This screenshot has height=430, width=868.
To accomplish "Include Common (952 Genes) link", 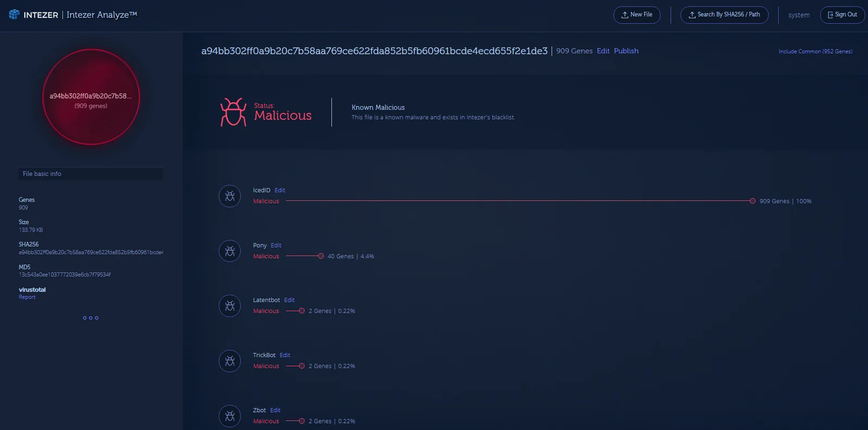I will pos(815,52).
